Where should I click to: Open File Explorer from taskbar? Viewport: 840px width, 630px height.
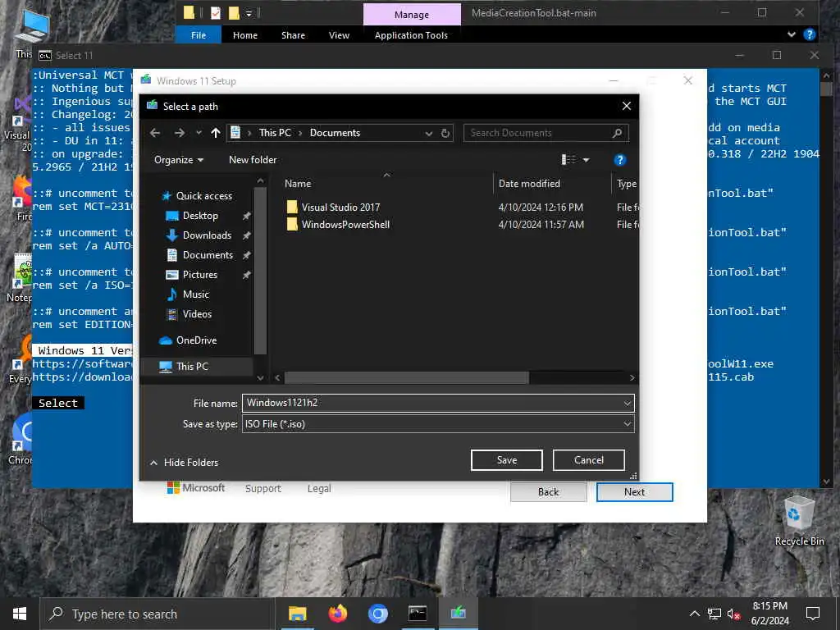297,614
